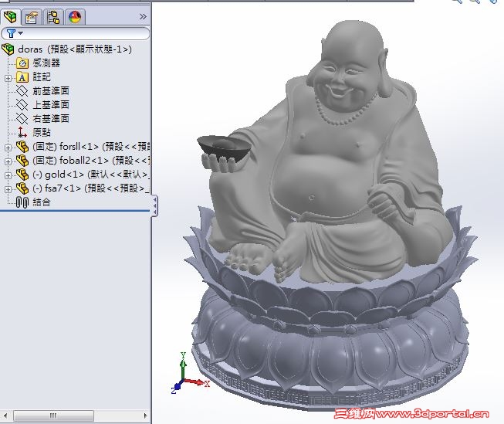Click the left scroll arrow of tree panel
The image size is (504, 424).
pyautogui.click(x=5, y=416)
